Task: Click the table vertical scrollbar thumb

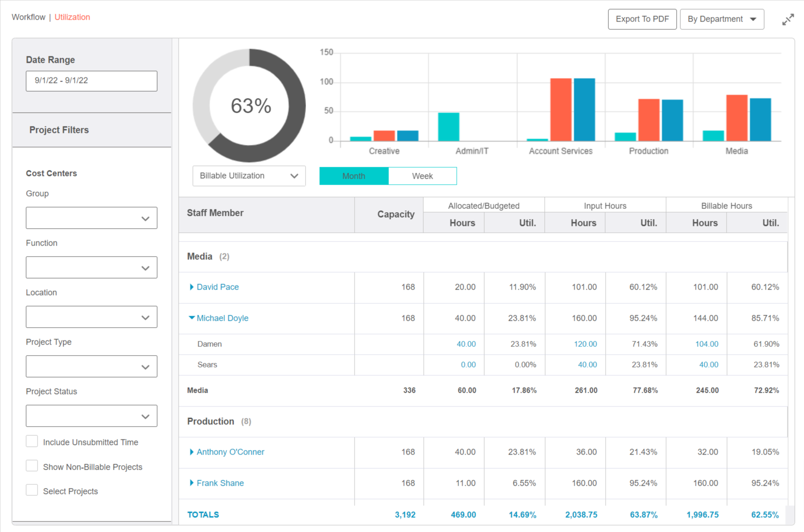Action: point(790,515)
